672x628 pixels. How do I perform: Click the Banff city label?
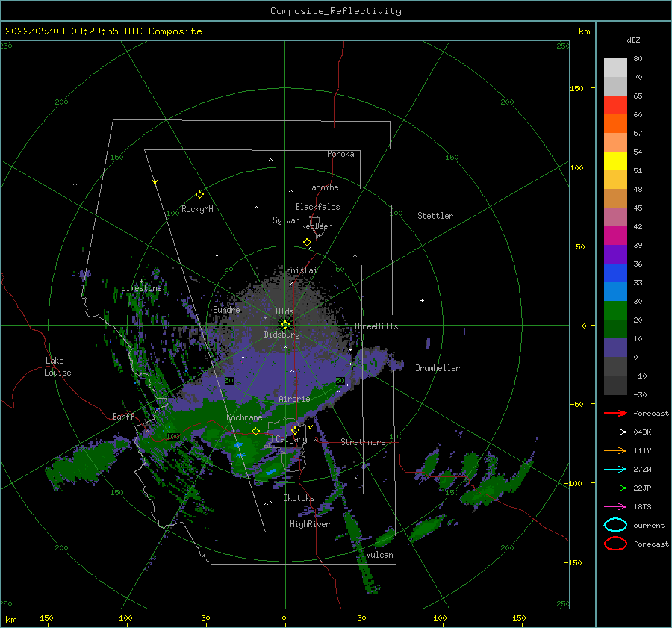(123, 416)
